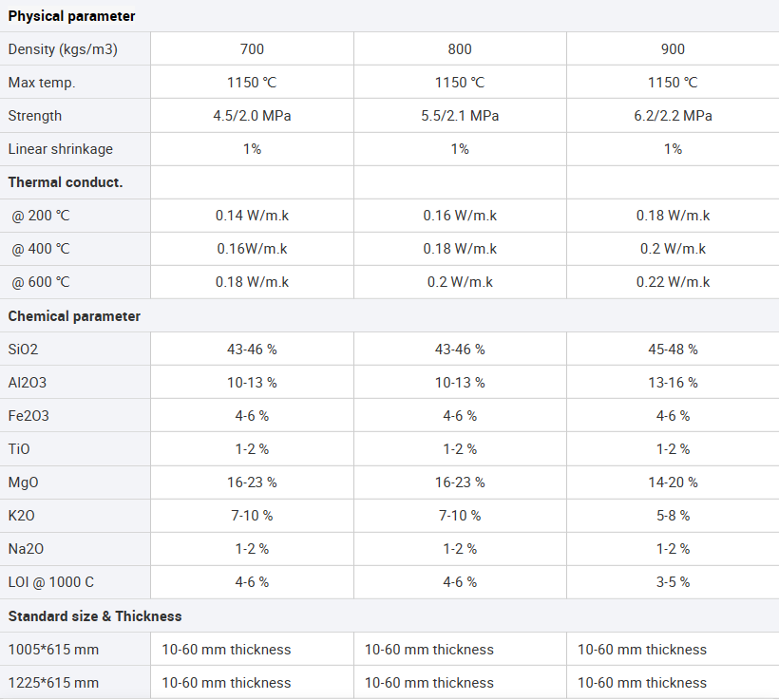
Task: Select the Fe2O3 row label
Action: [x=29, y=416]
